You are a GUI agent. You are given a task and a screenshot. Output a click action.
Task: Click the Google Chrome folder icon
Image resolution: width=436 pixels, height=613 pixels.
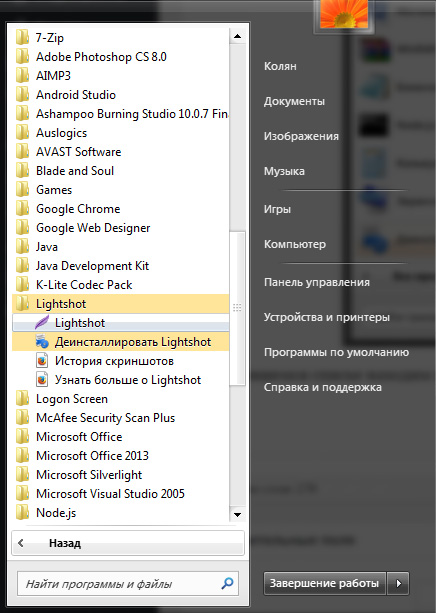click(x=22, y=209)
